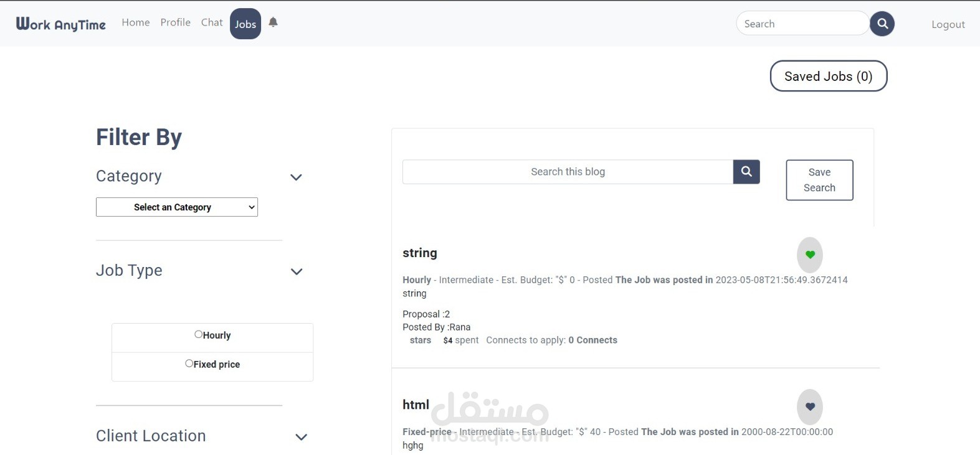Open the 'Select an Category' dropdown
This screenshot has height=455, width=980.
[x=177, y=207]
